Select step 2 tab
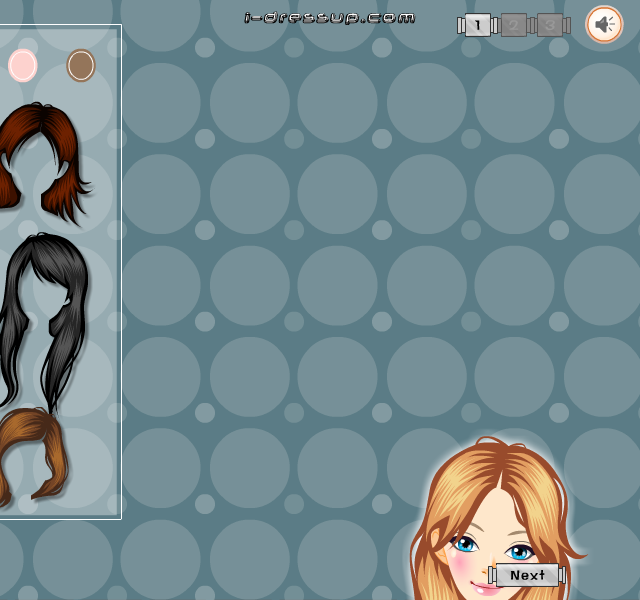Viewport: 640px width, 600px height. pyautogui.click(x=513, y=25)
